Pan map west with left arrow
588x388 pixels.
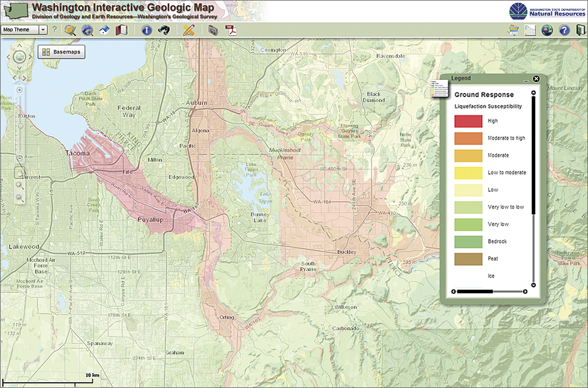[8, 57]
